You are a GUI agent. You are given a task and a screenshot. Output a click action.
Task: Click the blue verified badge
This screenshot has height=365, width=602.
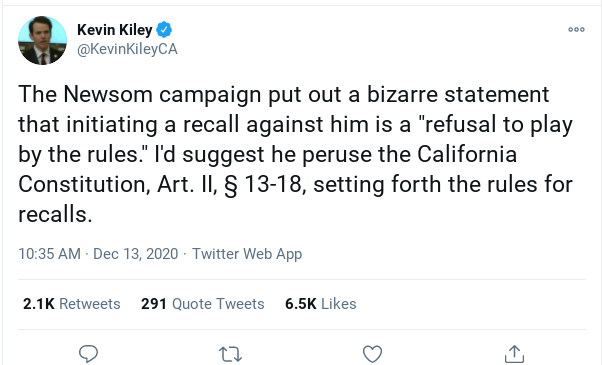tap(164, 30)
